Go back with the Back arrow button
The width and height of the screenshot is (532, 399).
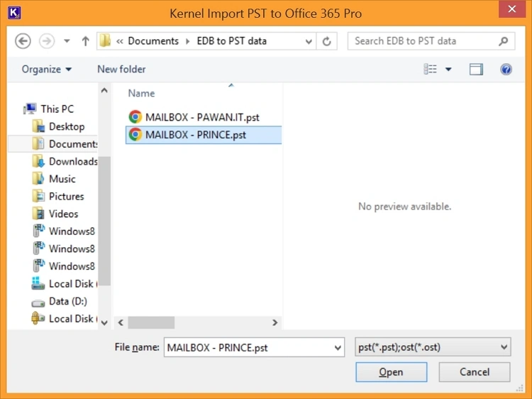23,41
